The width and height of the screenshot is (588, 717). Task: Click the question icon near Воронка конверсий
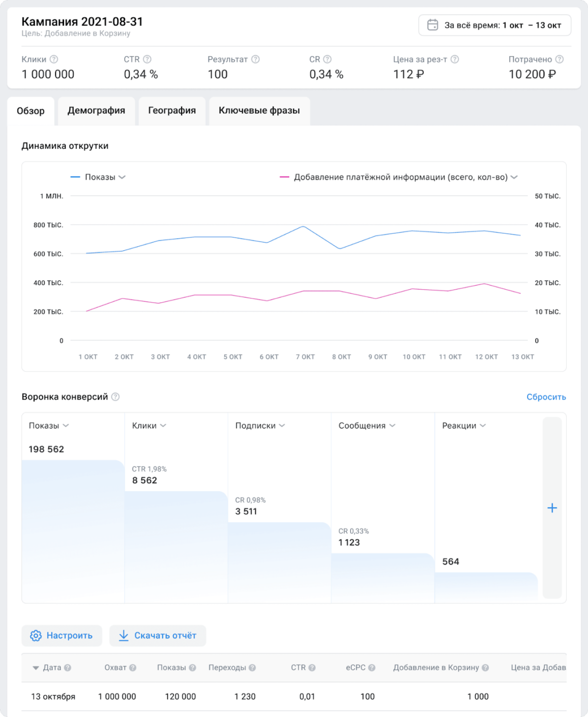115,396
